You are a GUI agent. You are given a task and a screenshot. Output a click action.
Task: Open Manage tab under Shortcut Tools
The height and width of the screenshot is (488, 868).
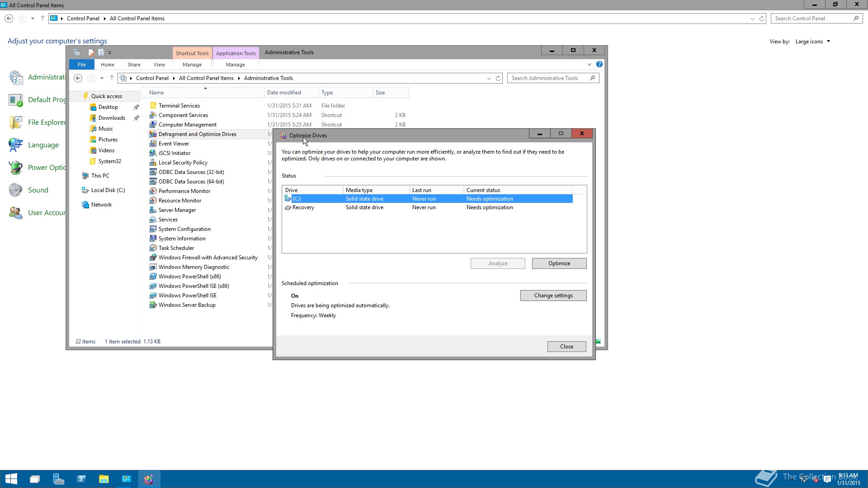click(x=192, y=65)
